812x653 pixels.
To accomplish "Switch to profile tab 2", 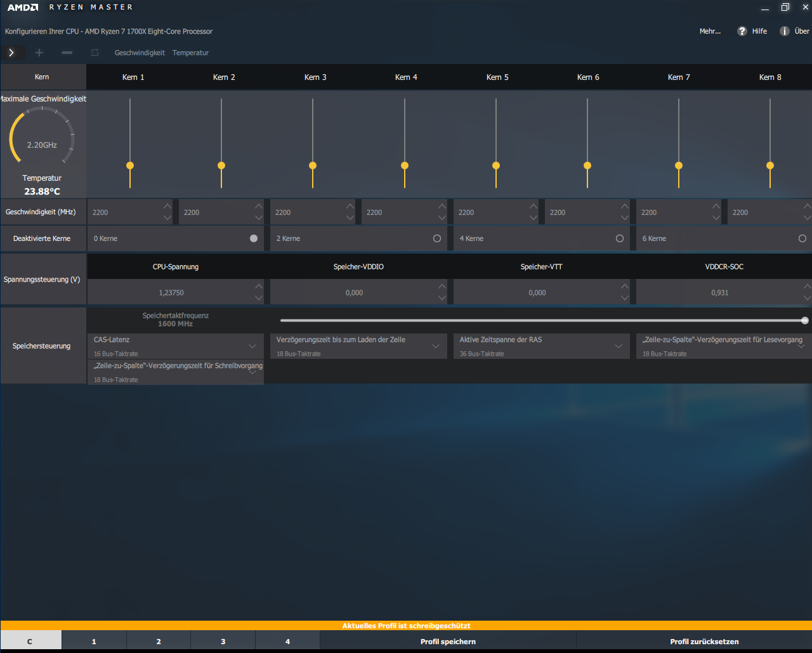I will (x=159, y=641).
